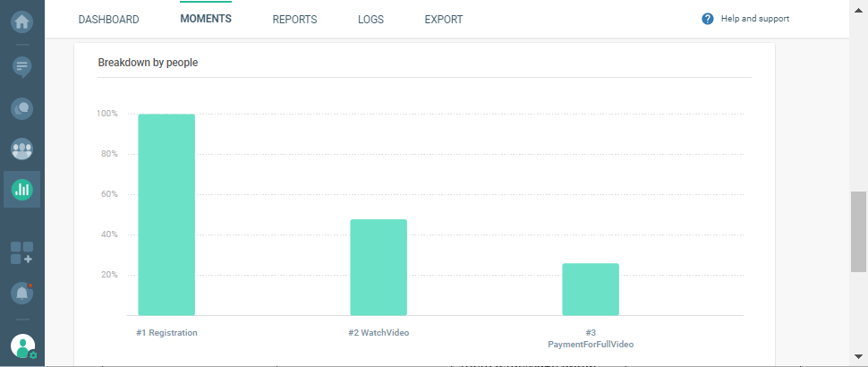This screenshot has width=868, height=367.
Task: Select the Moments tab
Action: pyautogui.click(x=205, y=19)
